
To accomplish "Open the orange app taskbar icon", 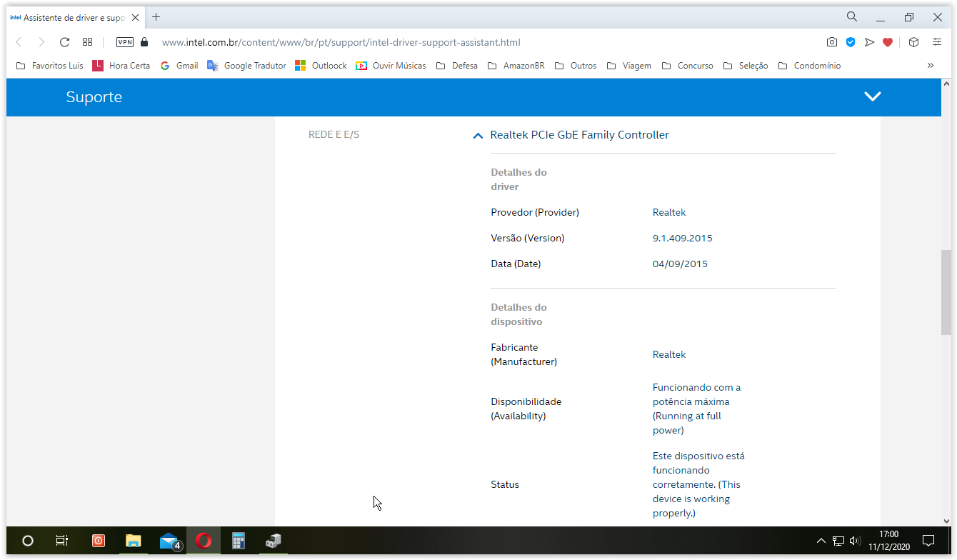I will pos(99,541).
